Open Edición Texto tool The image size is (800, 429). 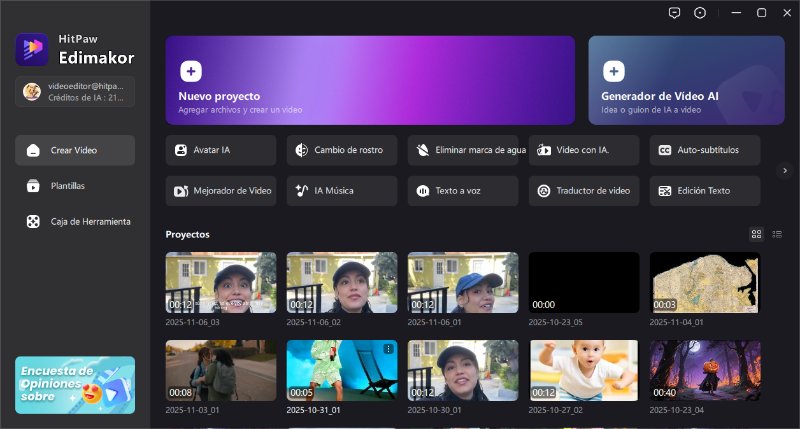coord(705,191)
